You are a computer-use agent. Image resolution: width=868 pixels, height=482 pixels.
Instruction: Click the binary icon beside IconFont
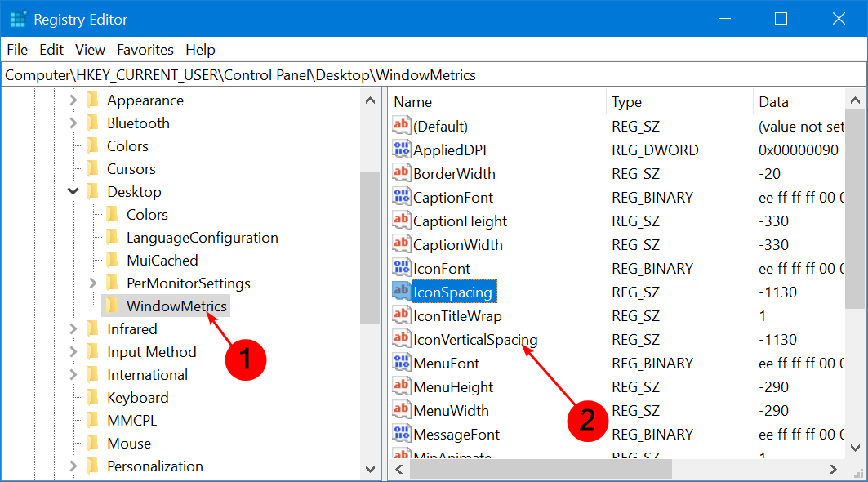point(402,268)
